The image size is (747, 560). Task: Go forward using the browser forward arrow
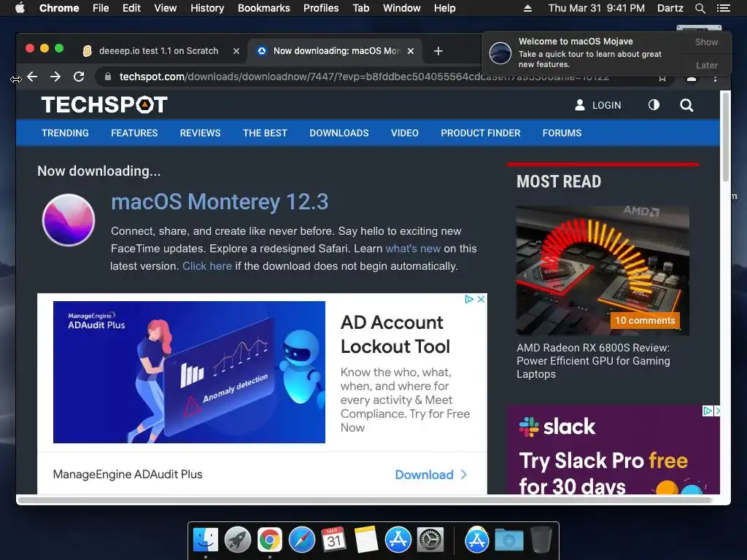55,77
